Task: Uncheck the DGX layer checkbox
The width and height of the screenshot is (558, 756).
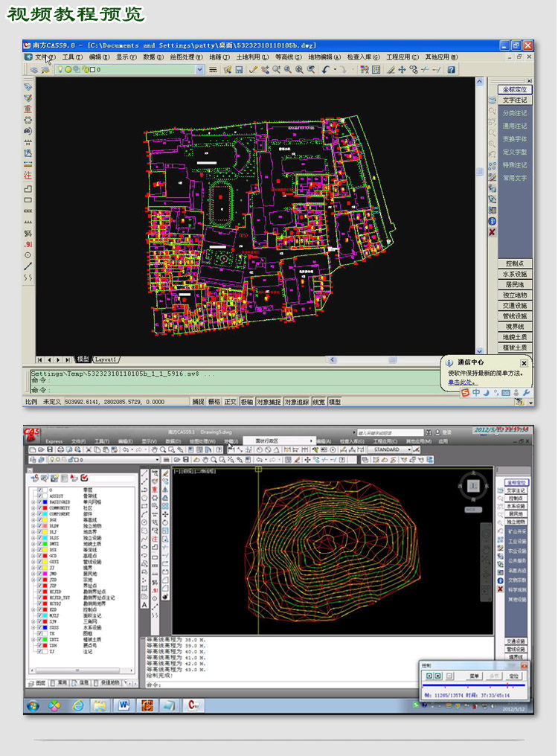Action: click(39, 520)
